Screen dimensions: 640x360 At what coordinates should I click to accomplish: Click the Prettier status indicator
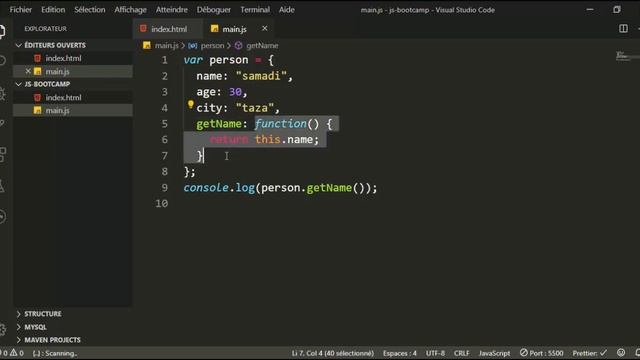tap(589, 353)
